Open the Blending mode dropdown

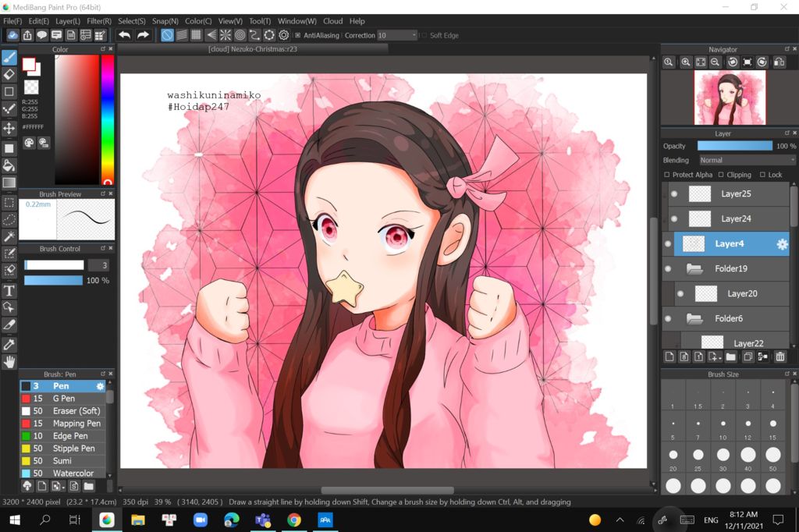point(746,160)
